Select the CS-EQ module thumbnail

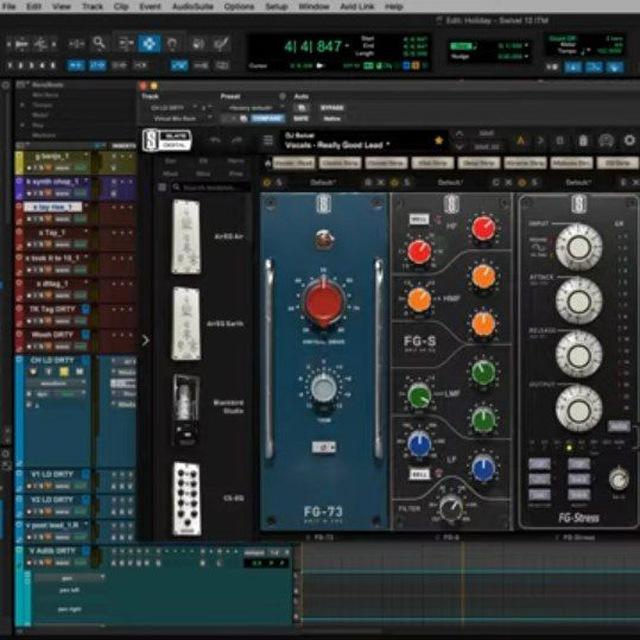coord(187,498)
